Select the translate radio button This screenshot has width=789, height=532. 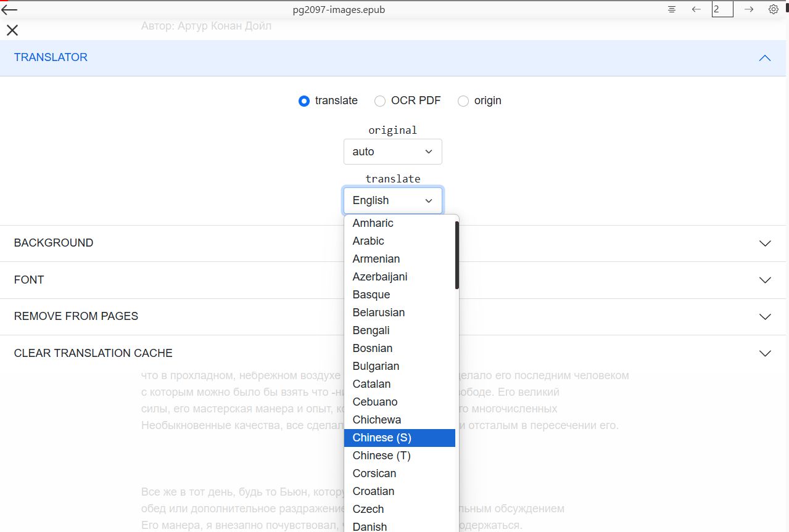tap(304, 100)
